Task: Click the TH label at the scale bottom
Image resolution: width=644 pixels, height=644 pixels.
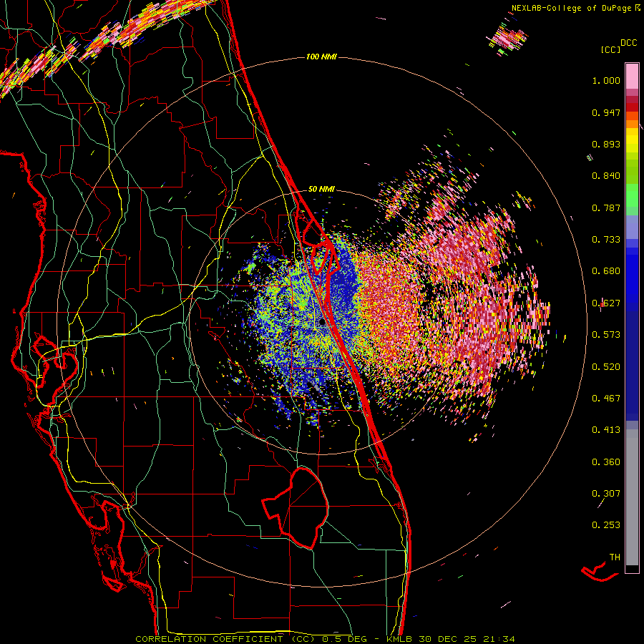Action: click(615, 557)
